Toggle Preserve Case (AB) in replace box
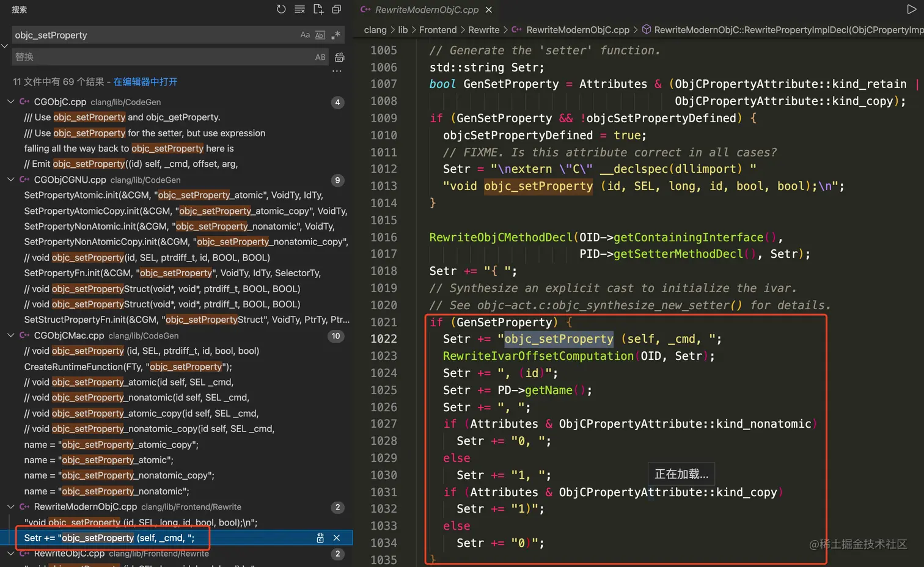This screenshot has width=924, height=567. click(x=320, y=57)
